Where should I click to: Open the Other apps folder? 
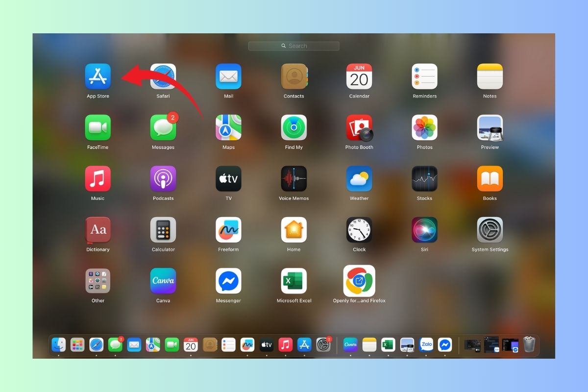pyautogui.click(x=98, y=281)
